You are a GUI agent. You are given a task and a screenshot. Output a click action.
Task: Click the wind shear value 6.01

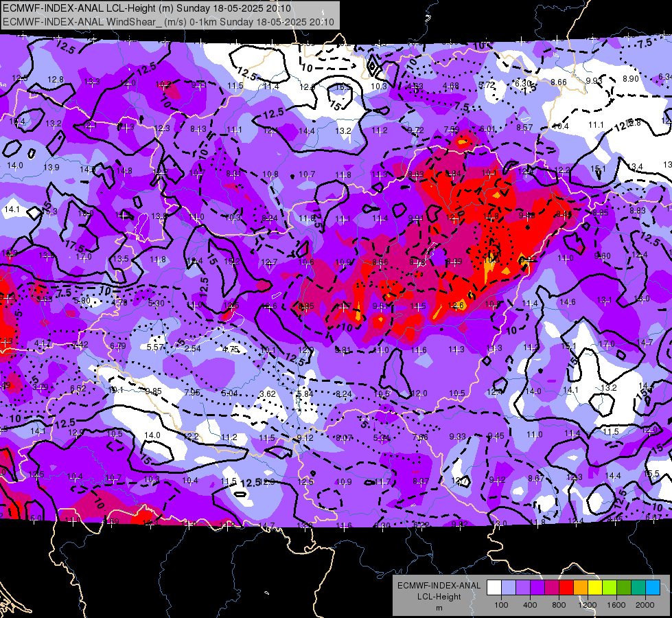(x=488, y=128)
